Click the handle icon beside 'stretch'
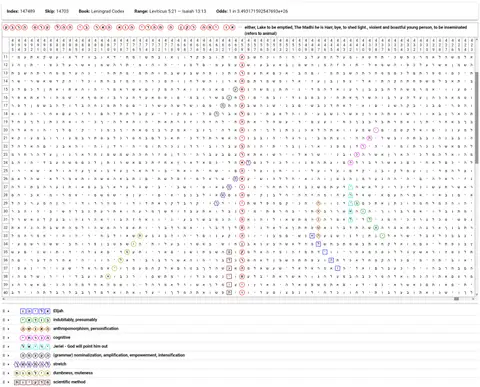This screenshot has height=387, width=480. click(4, 364)
